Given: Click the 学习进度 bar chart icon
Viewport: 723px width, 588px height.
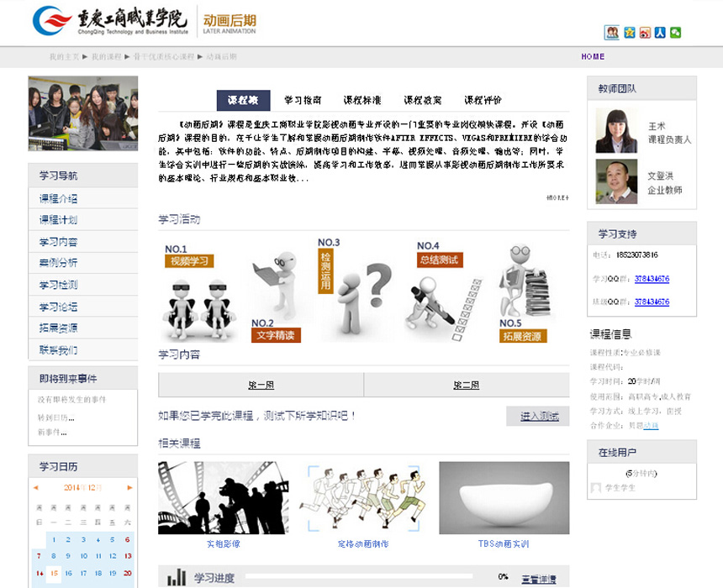Looking at the screenshot, I should (177, 577).
